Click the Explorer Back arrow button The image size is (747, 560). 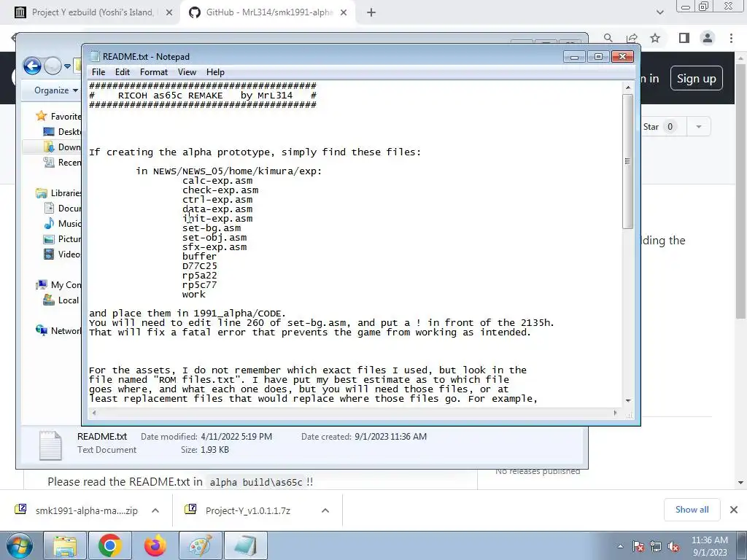tap(32, 66)
